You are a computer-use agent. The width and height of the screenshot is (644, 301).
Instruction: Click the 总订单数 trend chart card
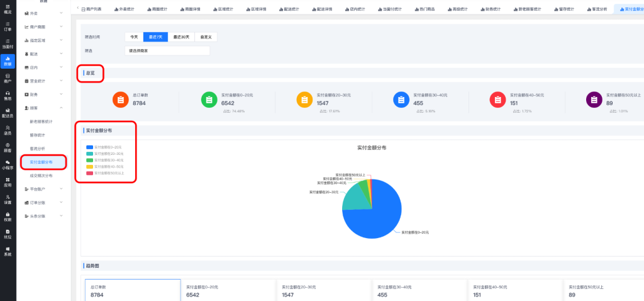click(133, 291)
